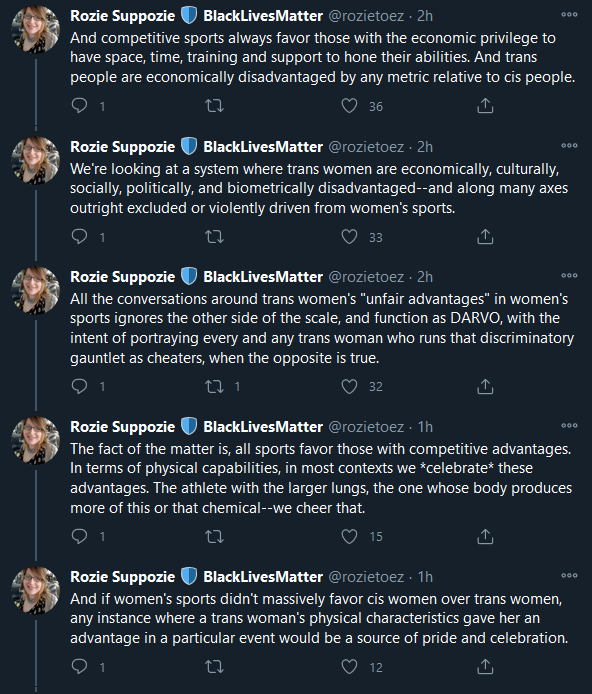Like the tweet about athletes with larger lungs

[x=350, y=536]
